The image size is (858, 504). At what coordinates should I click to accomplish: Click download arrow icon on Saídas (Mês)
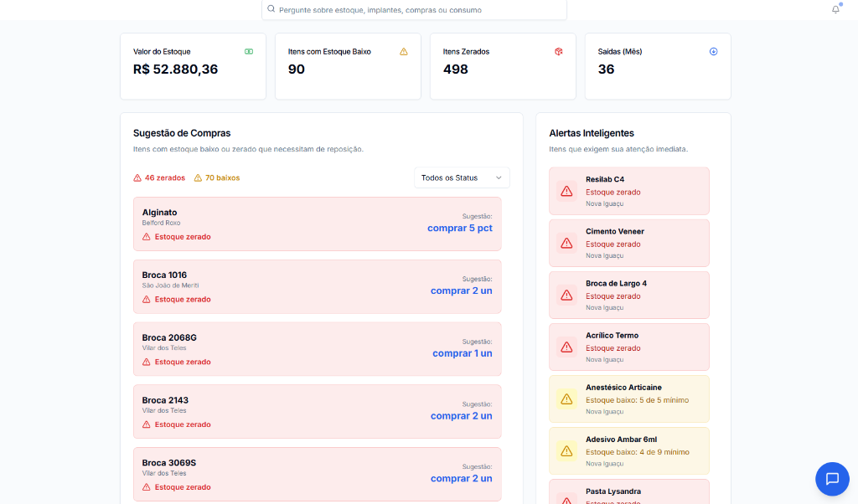714,52
